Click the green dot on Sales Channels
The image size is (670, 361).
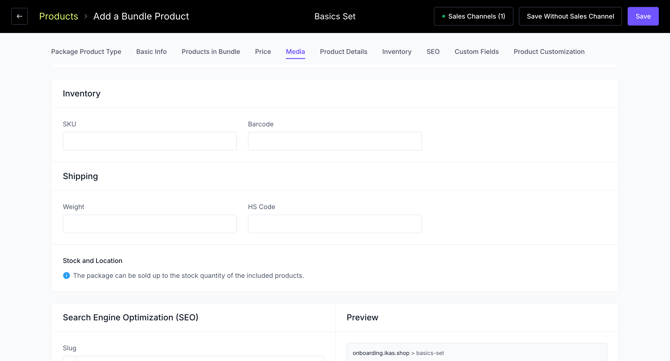click(443, 16)
